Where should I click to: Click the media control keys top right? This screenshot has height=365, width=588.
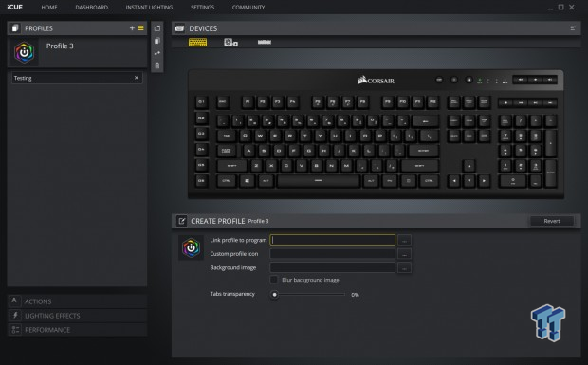(535, 80)
